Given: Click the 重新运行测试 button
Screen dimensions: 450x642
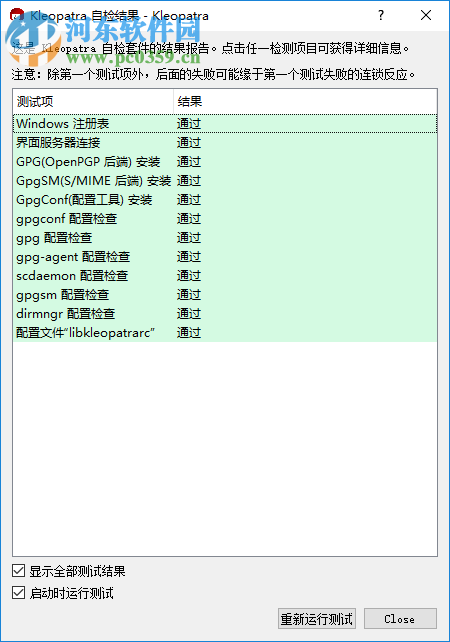Looking at the screenshot, I should click(x=317, y=619).
